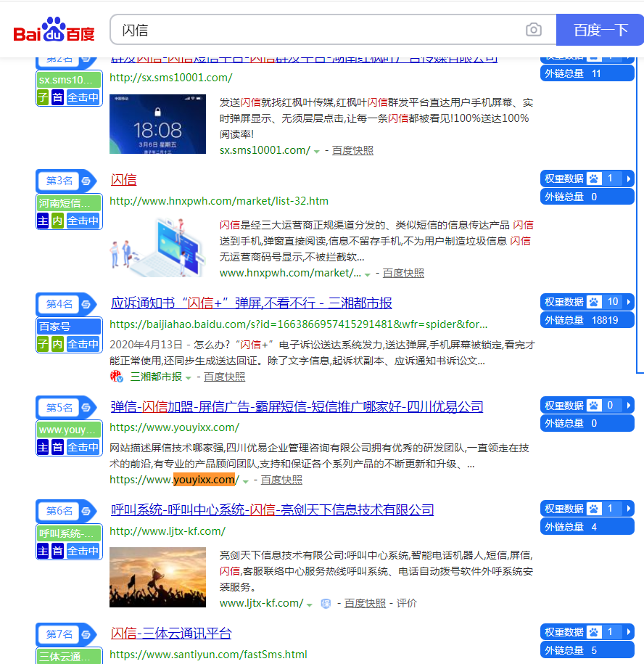Expand 权重数据 arrow for 第4名 result
This screenshot has width=644, height=664.
(x=629, y=302)
